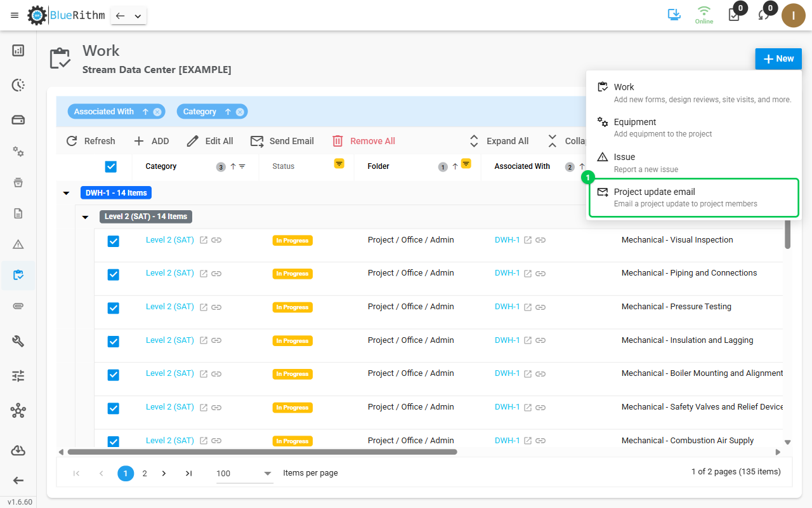
Task: Choose Project update email menu entry
Action: pos(694,197)
